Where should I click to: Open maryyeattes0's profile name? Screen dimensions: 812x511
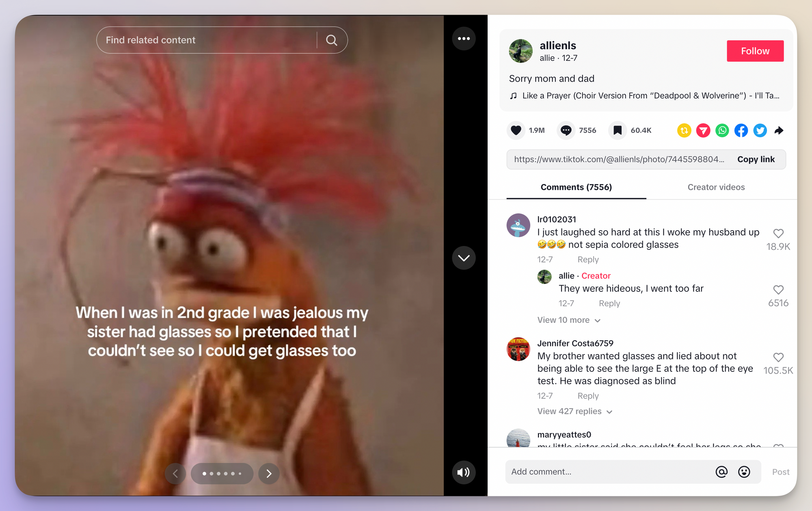[564, 435]
